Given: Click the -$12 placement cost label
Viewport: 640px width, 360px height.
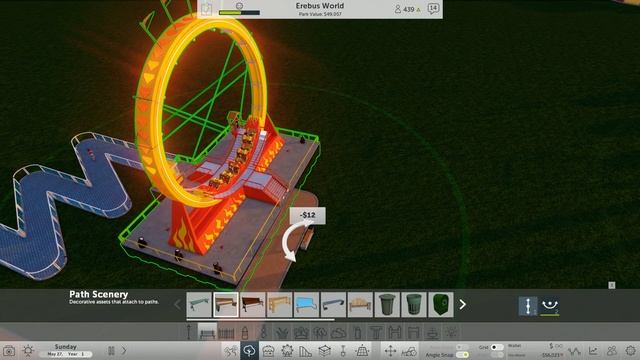Looking at the screenshot, I should click(x=307, y=215).
